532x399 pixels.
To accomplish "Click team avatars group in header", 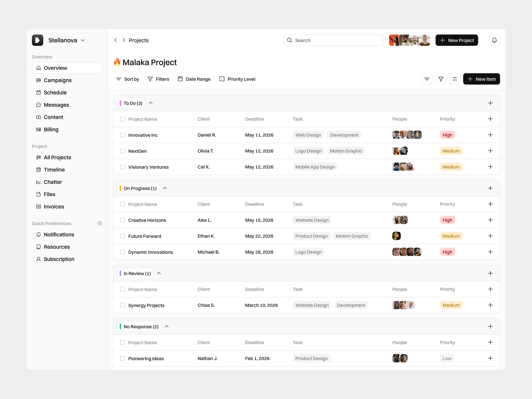I will [x=409, y=40].
